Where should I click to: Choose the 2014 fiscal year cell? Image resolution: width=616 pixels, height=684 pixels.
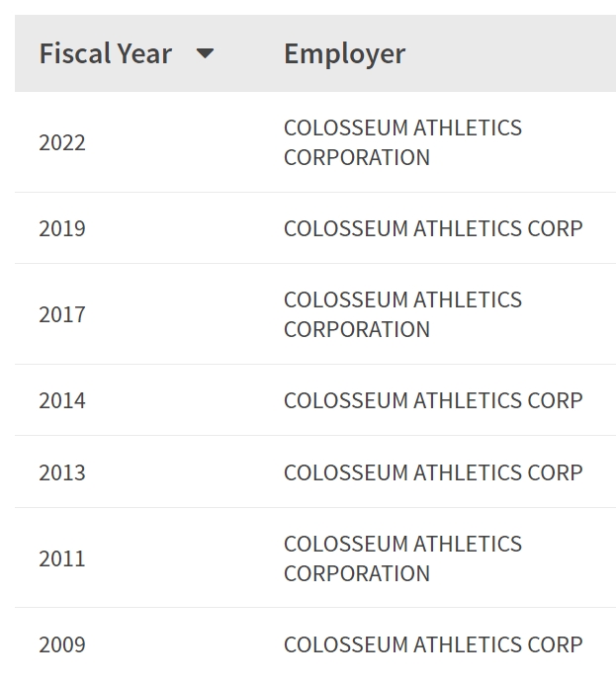pos(62,400)
